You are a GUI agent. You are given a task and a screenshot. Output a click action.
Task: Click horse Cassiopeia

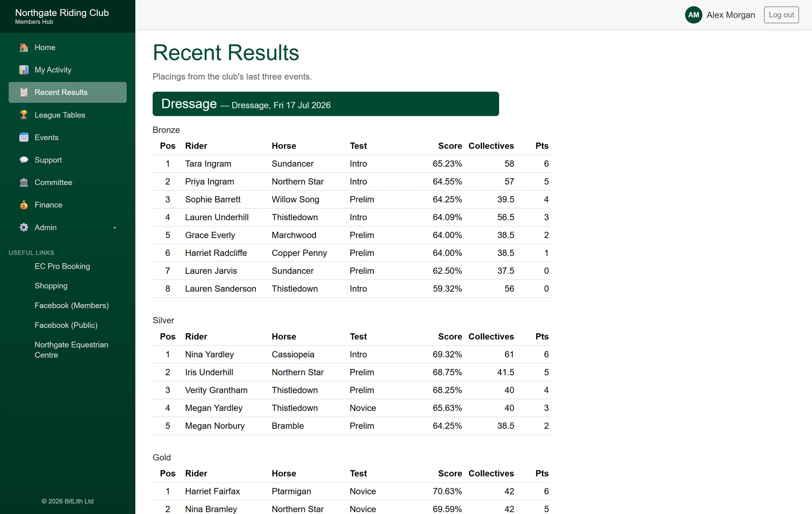[293, 355]
